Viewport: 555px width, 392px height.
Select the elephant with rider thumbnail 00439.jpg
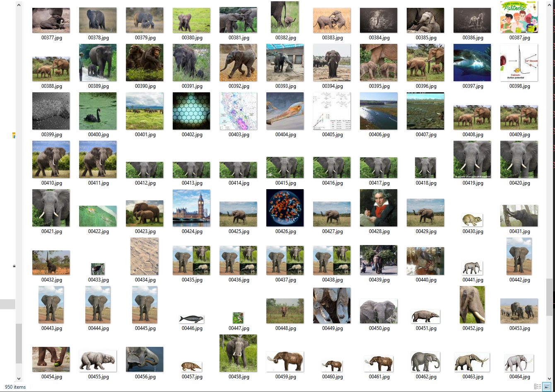click(x=379, y=260)
